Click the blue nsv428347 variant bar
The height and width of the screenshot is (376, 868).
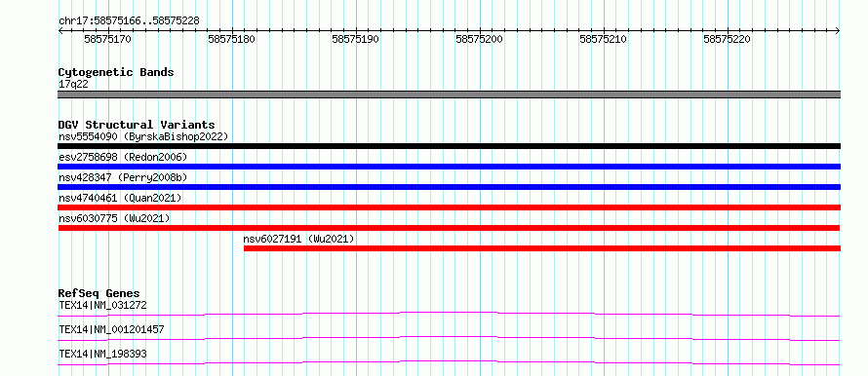coord(449,187)
